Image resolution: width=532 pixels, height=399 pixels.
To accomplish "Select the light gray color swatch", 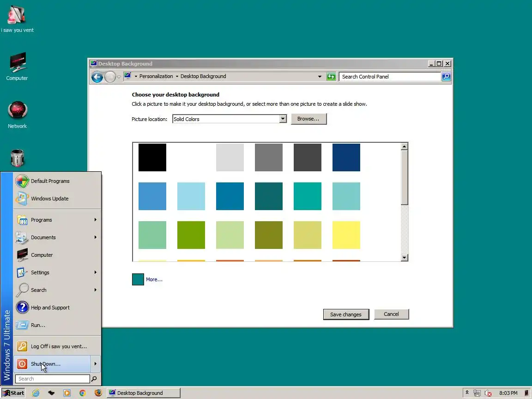I will click(x=230, y=157).
